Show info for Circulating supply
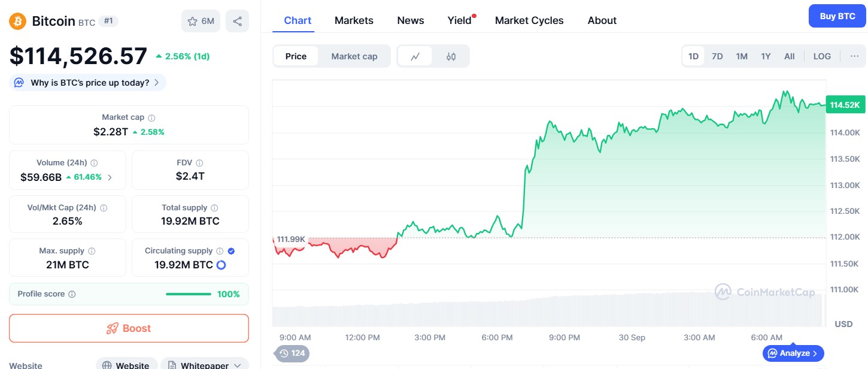 (220, 251)
